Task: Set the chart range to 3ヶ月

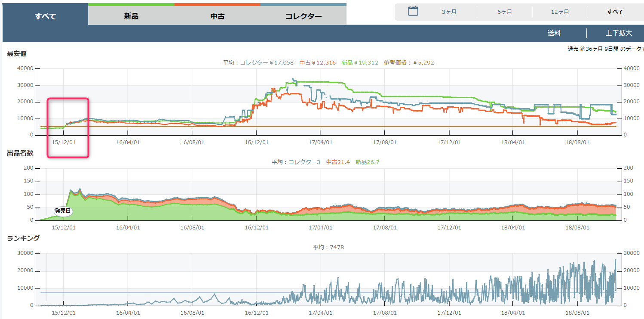Action: [x=449, y=12]
